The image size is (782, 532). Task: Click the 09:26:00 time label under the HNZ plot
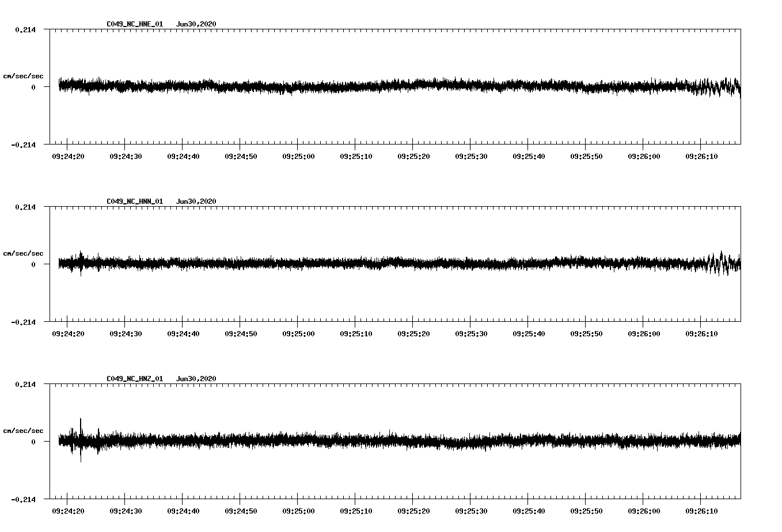click(644, 511)
